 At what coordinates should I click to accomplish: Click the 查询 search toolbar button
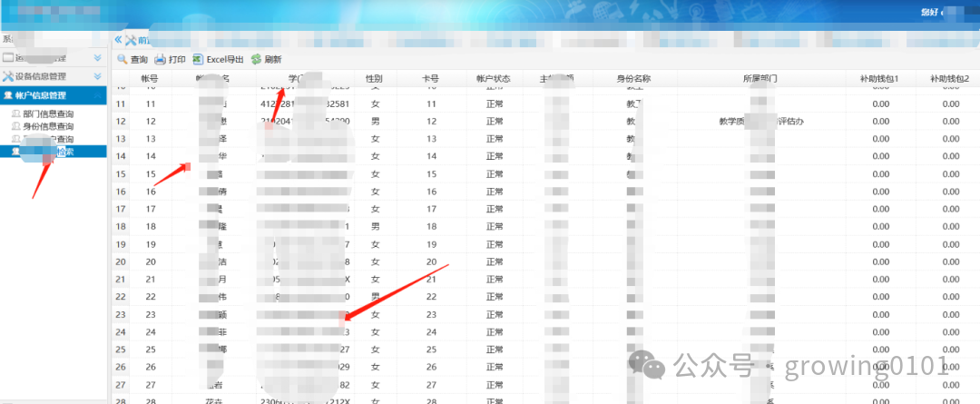[132, 59]
